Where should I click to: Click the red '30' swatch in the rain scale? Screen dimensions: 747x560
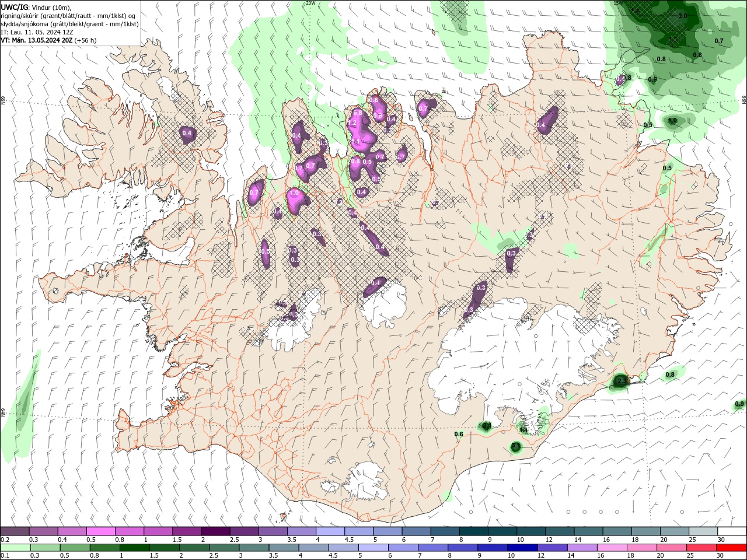click(731, 548)
